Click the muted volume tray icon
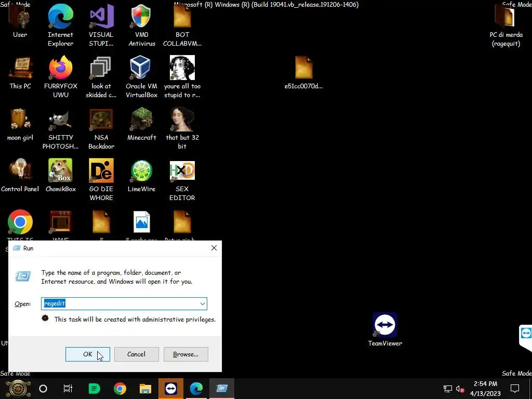Screen dimensions: 532x399 (460, 389)
